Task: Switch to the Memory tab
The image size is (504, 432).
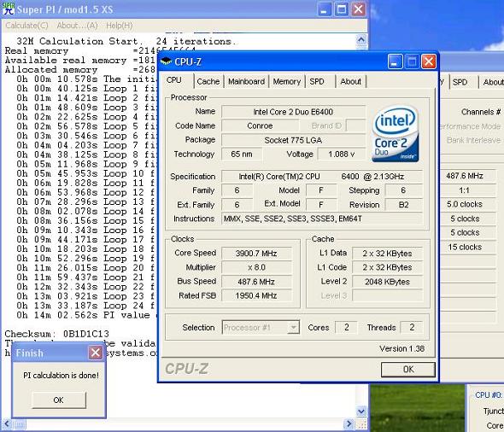Action: (x=287, y=81)
